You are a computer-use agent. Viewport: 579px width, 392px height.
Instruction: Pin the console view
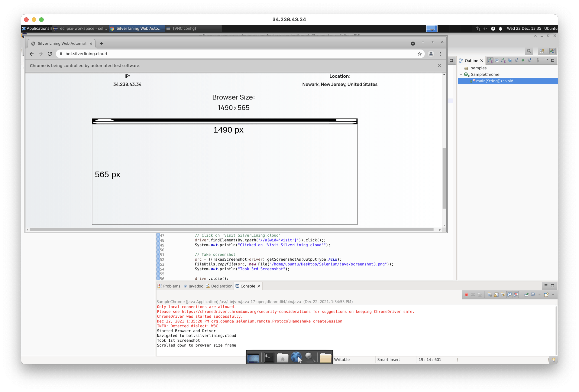coord(526,295)
